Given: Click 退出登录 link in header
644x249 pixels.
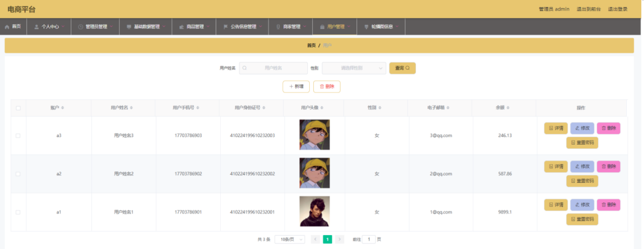Looking at the screenshot, I should coord(617,9).
